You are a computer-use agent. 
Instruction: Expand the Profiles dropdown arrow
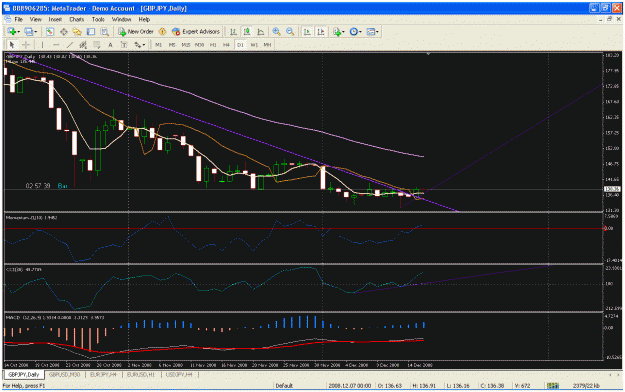tap(36, 32)
